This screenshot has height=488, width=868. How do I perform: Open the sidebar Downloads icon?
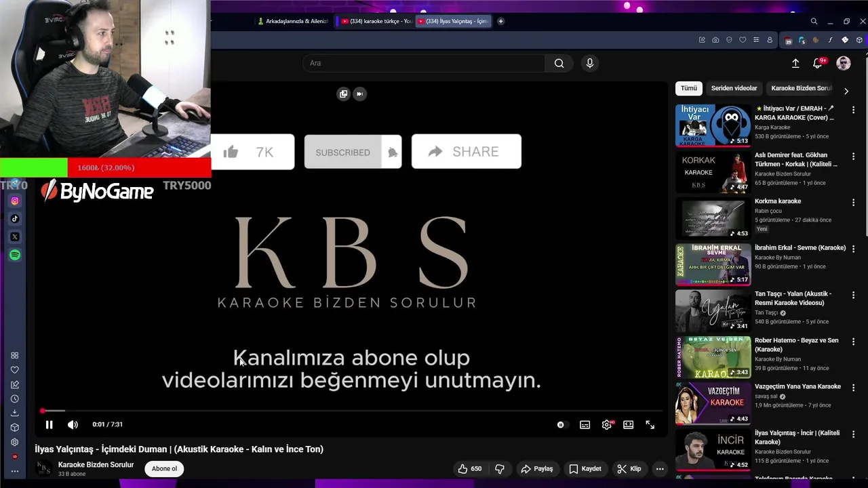(14, 413)
